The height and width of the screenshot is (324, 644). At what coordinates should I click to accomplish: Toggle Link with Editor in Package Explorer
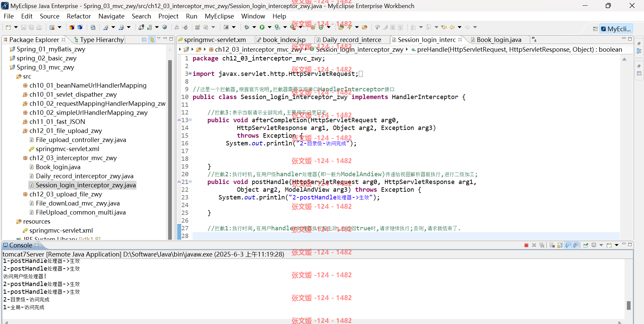point(152,40)
